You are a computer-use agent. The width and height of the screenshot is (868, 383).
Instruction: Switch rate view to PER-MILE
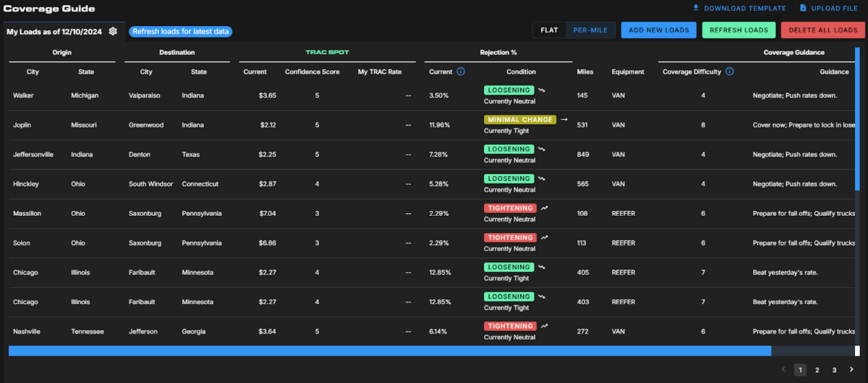[590, 30]
